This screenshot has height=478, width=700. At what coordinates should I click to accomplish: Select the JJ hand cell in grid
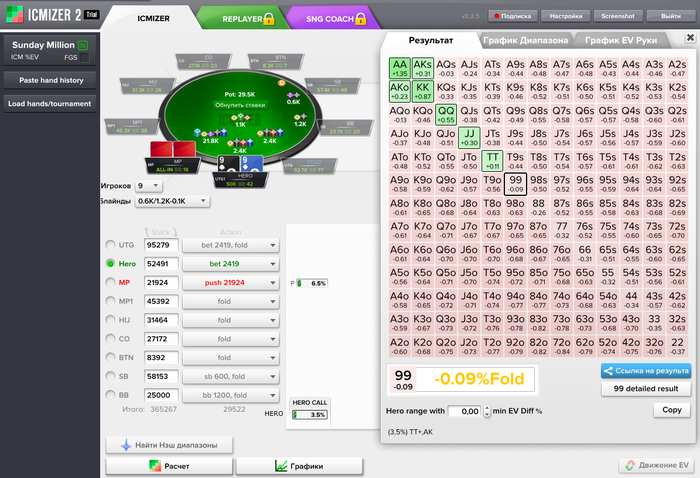coord(469,137)
